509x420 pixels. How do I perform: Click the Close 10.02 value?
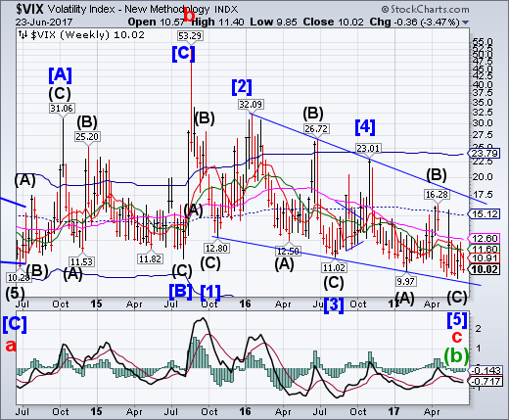pyautogui.click(x=333, y=23)
